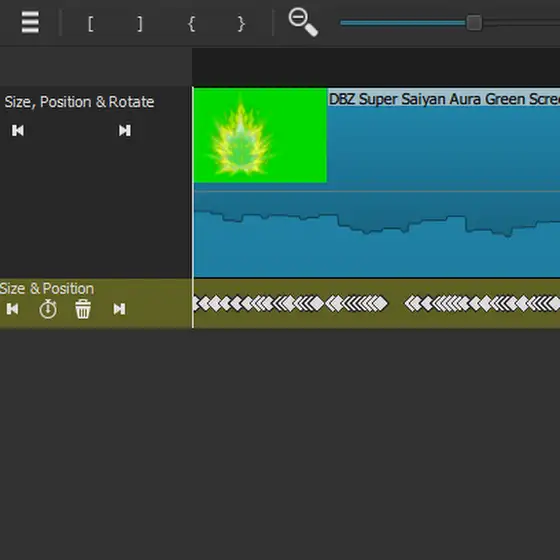The image size is (560, 560).
Task: Set first simple keyframe with left brace
Action: point(191,24)
